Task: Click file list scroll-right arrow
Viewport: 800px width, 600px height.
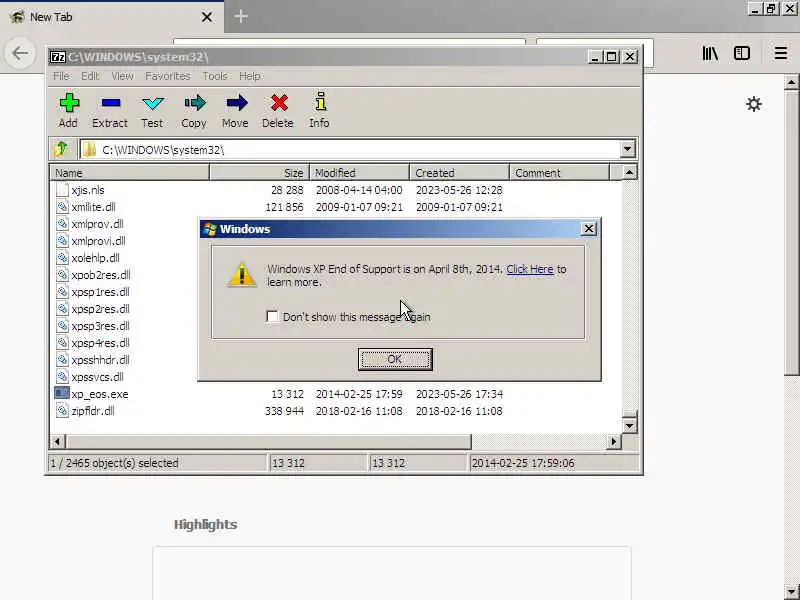Action: coord(614,441)
